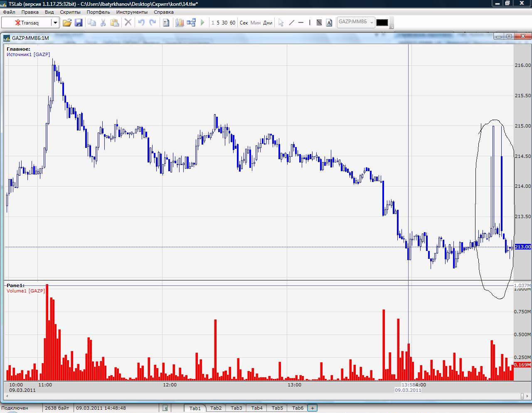
Task: Open the Правка menu
Action: [x=30, y=12]
